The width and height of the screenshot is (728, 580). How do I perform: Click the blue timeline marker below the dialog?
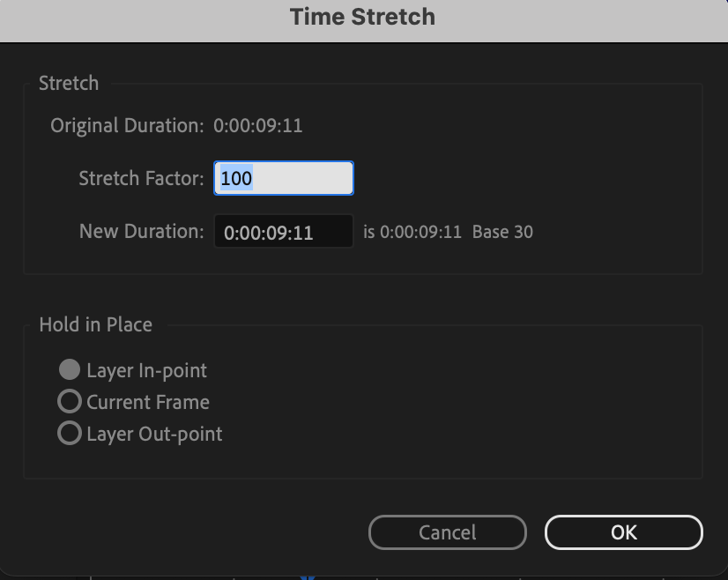click(x=307, y=577)
